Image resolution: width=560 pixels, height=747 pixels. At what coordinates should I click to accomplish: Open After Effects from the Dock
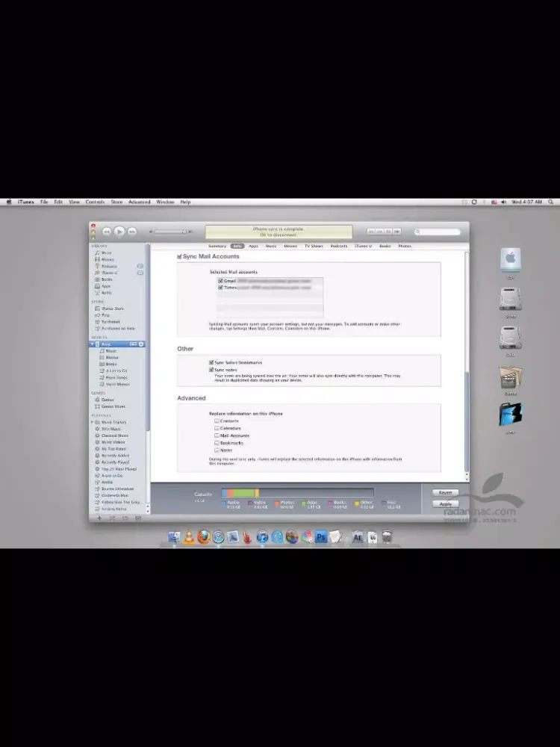357,537
